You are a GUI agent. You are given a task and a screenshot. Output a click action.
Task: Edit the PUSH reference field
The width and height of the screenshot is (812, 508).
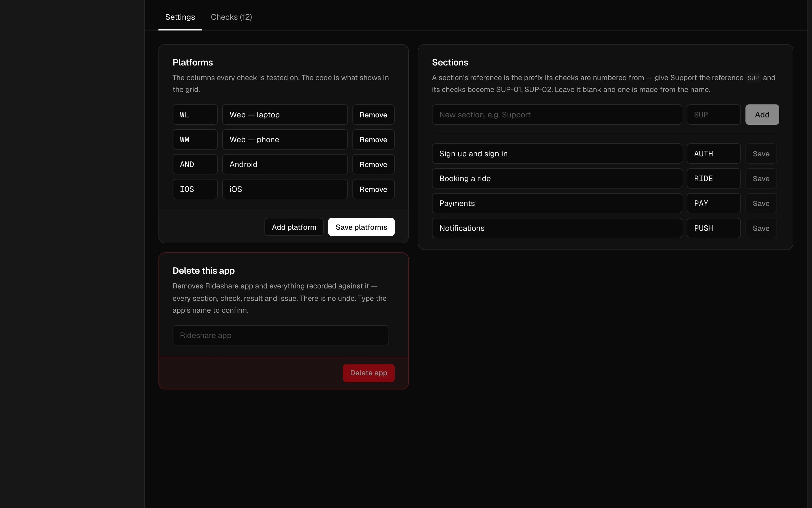point(714,228)
